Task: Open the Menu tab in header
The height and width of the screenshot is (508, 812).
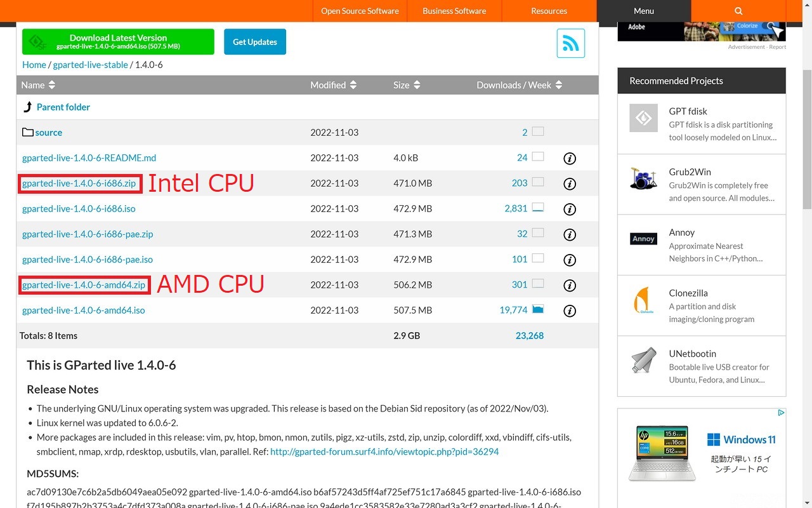Action: (643, 11)
